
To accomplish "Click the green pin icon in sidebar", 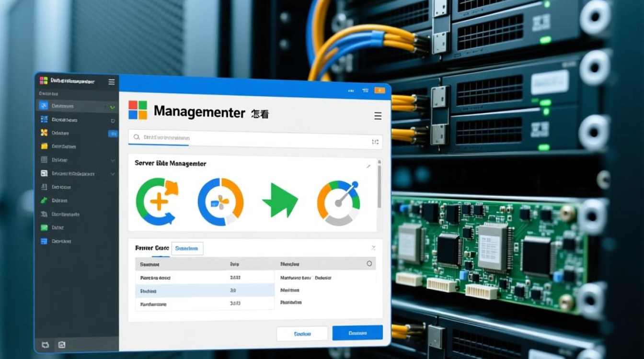I will pyautogui.click(x=44, y=201).
